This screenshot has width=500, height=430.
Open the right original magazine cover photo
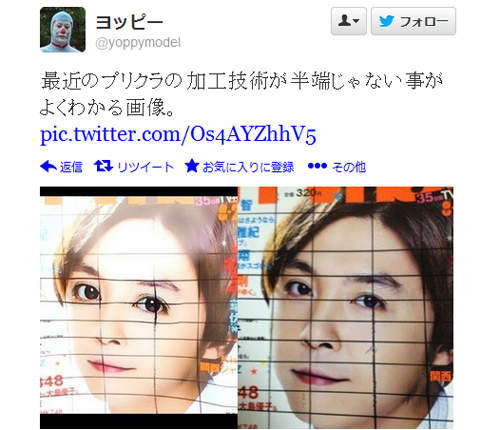click(345, 307)
